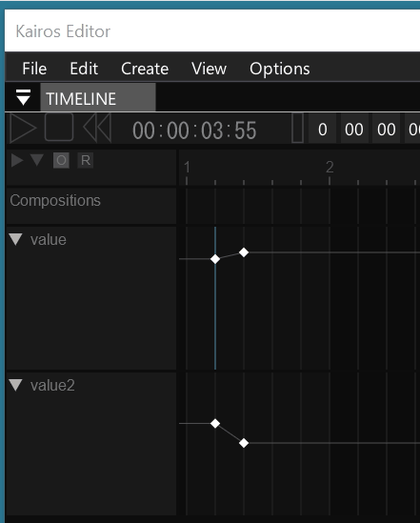Click the narrow box left of time fields

pos(298,128)
